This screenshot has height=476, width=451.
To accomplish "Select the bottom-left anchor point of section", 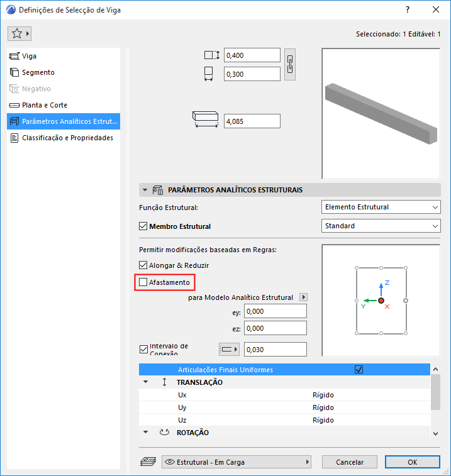I will click(x=357, y=333).
